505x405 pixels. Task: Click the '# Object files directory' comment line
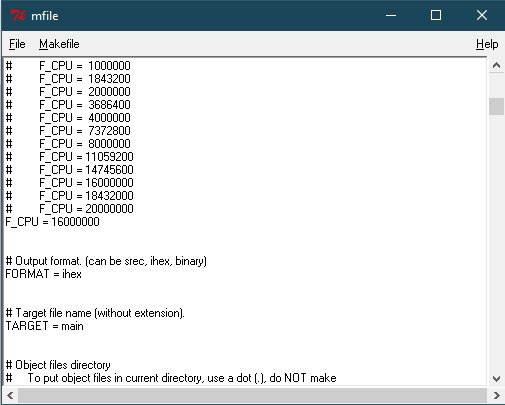tap(58, 365)
